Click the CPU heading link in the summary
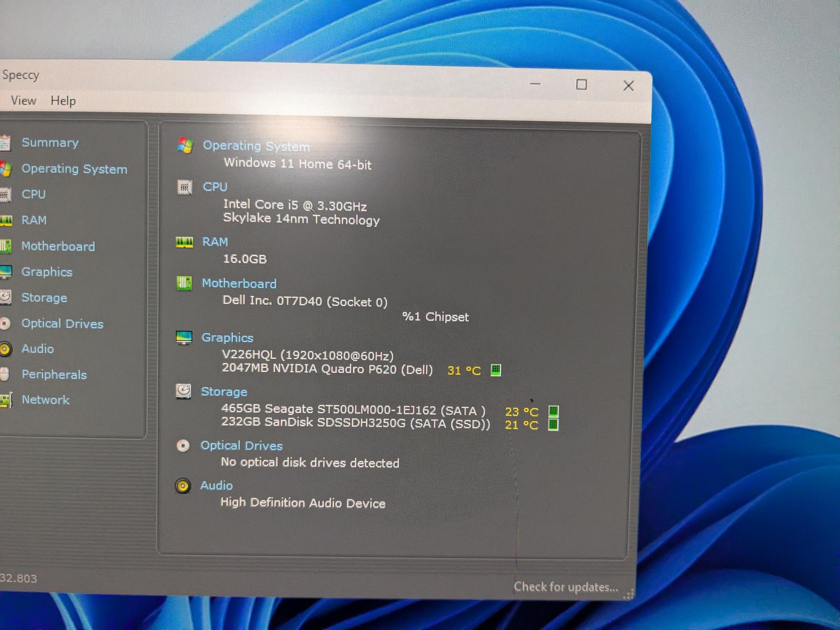Screen dimensions: 840x630 click(215, 187)
